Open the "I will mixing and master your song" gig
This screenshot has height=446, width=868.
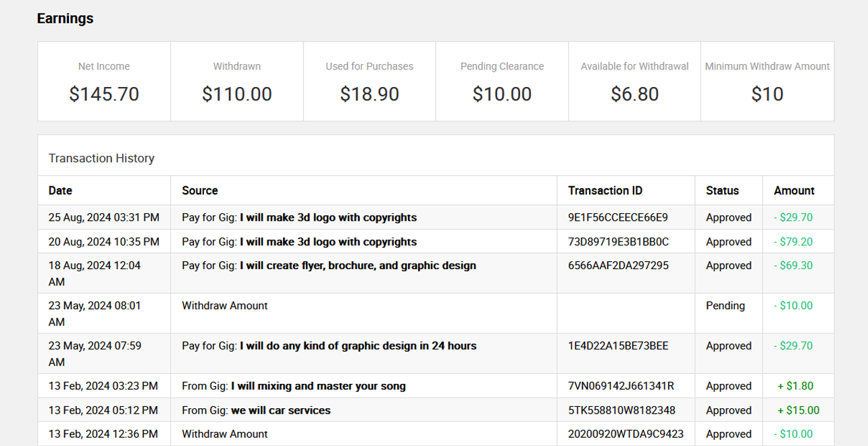(x=318, y=386)
